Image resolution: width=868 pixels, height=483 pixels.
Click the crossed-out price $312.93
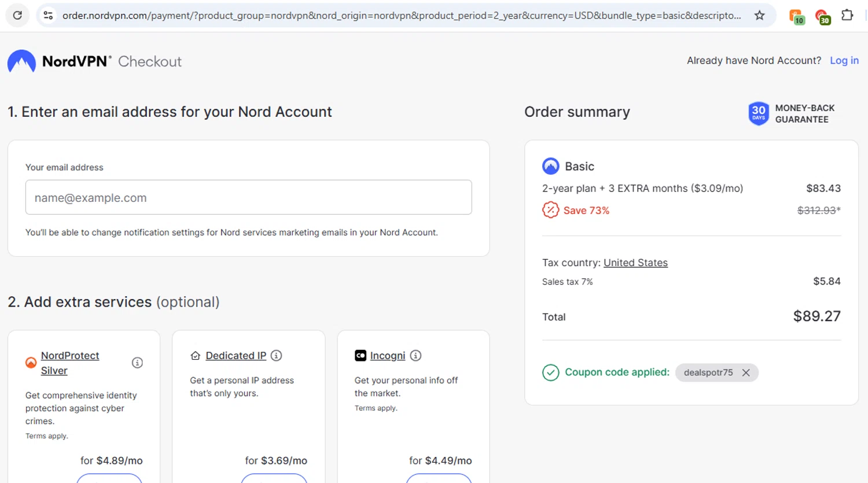[819, 211]
